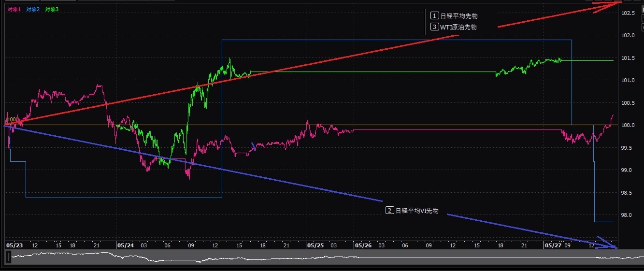Screen dimensions: 644x271
Task: Click the yellow 100 baseline label at chart left
Action: click(x=12, y=119)
